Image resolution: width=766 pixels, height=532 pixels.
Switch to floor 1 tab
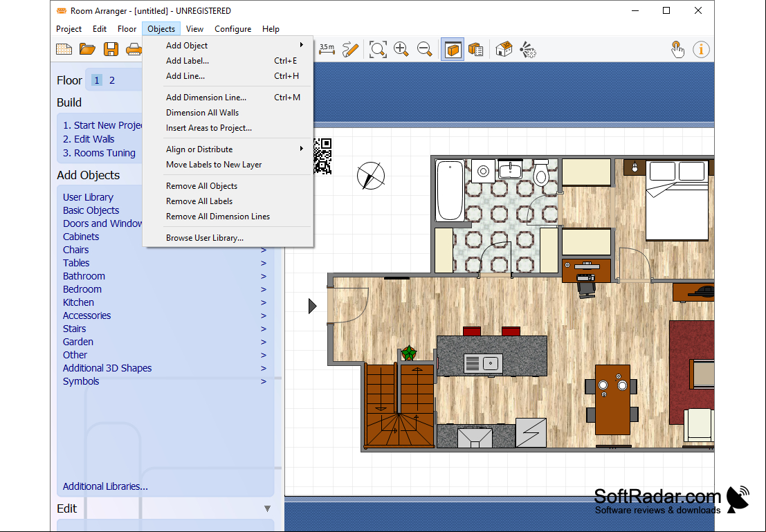coord(97,80)
